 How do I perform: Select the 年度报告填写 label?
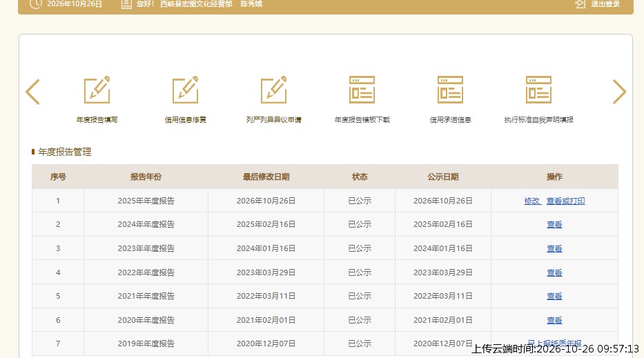tap(97, 120)
